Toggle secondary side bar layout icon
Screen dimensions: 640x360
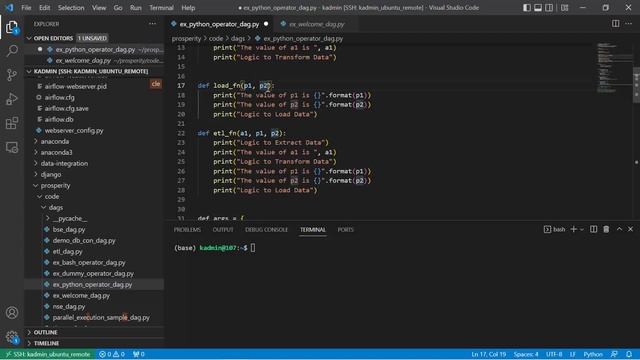[x=549, y=8]
